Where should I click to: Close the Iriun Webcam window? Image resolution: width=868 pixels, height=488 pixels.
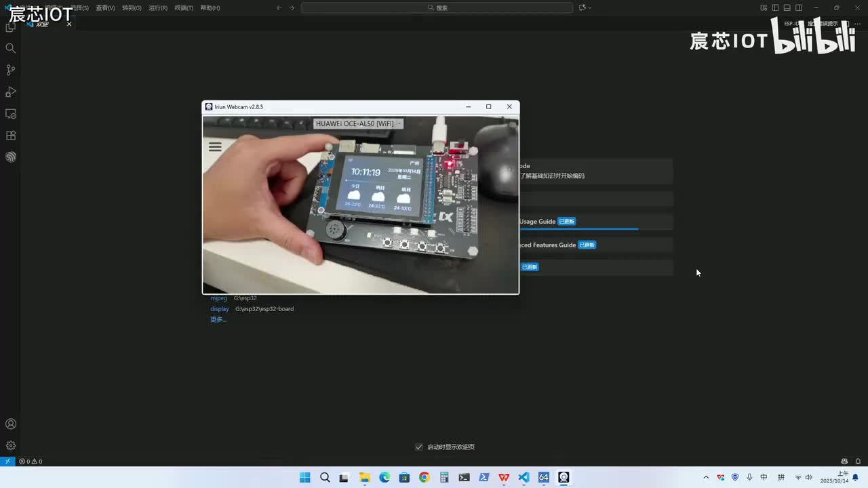point(509,107)
